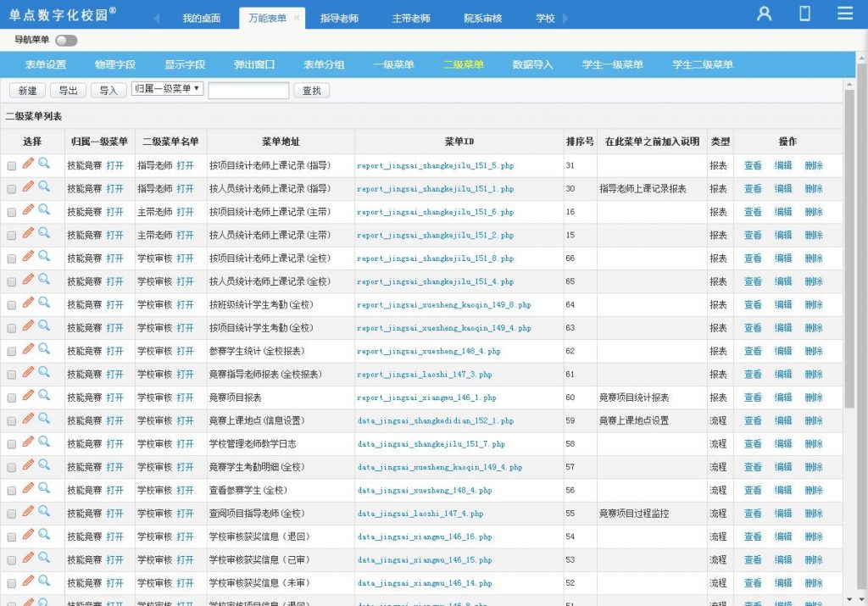Image resolution: width=868 pixels, height=606 pixels.
Task: Click pencil icon in report_jingsai_shangkejilu_151_4.php row
Action: coord(28,280)
